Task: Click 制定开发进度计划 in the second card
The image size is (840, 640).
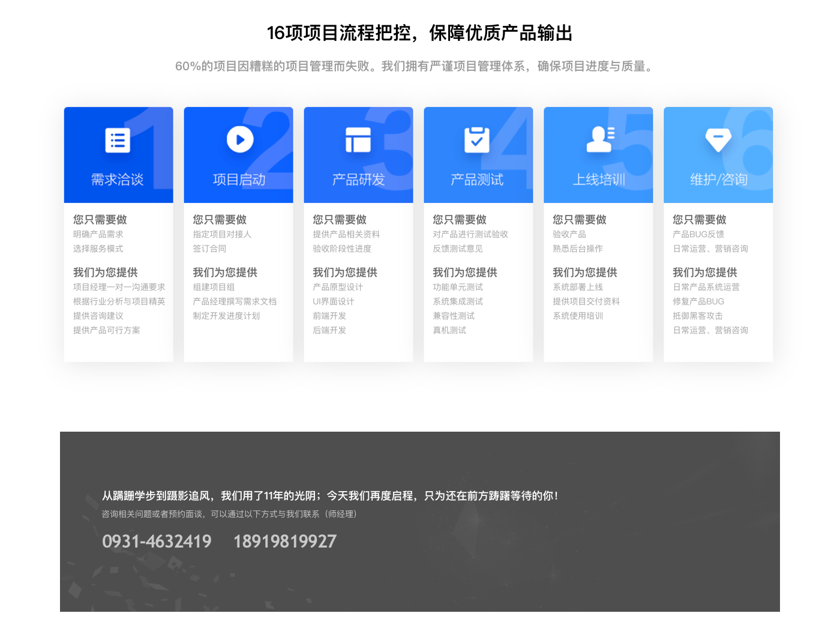Action: tap(226, 316)
